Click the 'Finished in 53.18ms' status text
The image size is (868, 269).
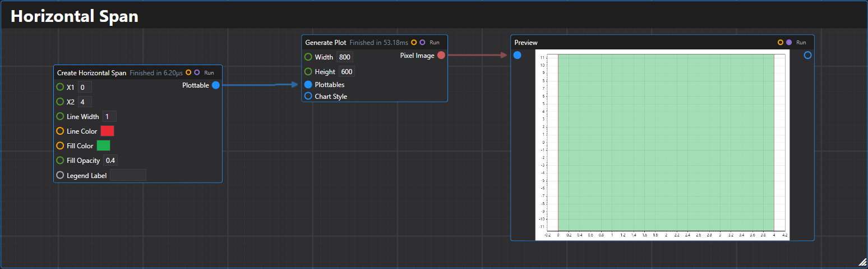[379, 43]
